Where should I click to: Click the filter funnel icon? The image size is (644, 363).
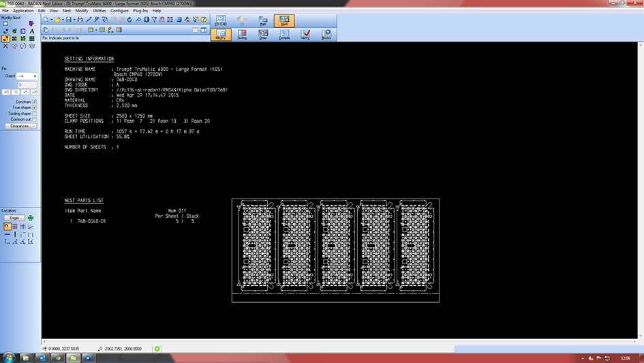154,19
